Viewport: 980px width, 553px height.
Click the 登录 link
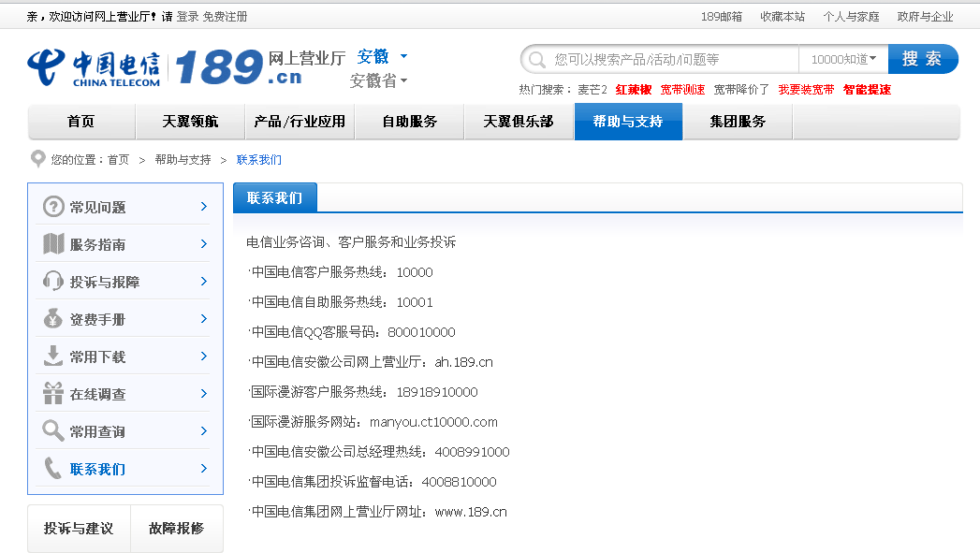point(187,17)
